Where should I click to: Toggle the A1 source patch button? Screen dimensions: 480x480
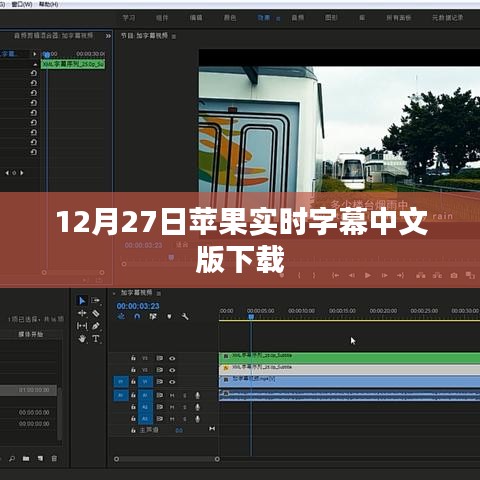click(x=121, y=395)
